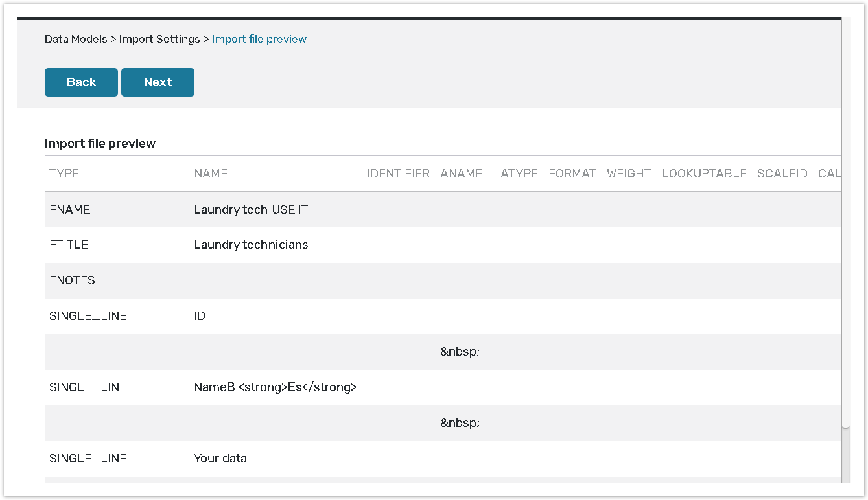This screenshot has height=500, width=868.
Task: Select the TYPE column header
Action: click(x=65, y=174)
